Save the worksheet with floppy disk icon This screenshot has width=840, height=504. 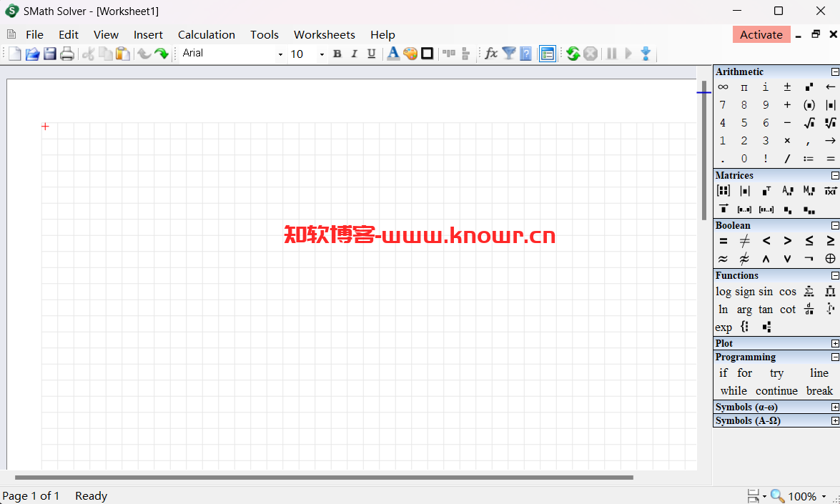coord(50,54)
